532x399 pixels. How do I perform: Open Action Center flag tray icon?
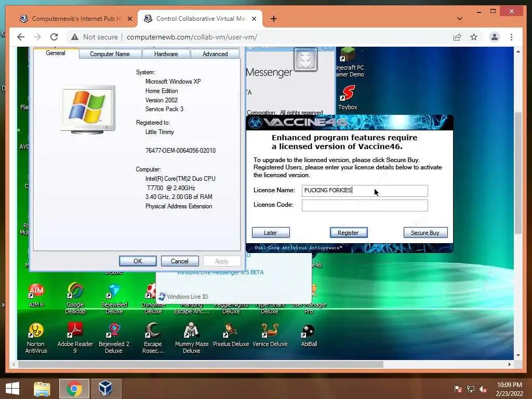click(x=458, y=389)
